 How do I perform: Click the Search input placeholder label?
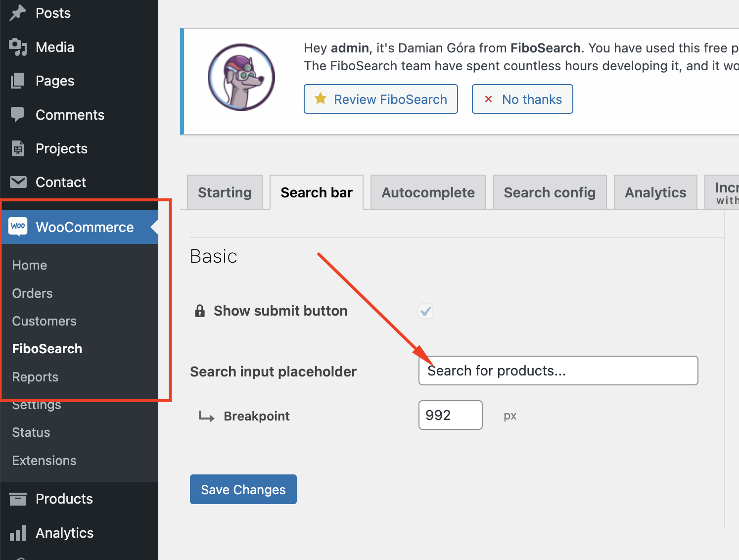click(x=273, y=372)
